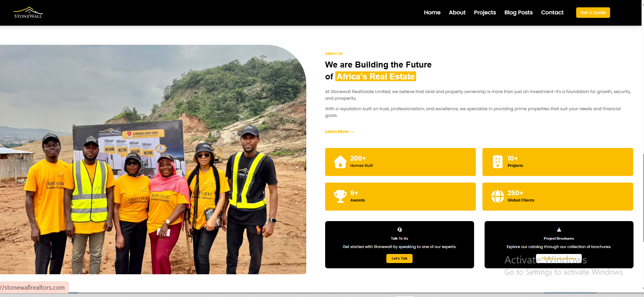
Task: Go to the About page
Action: pyautogui.click(x=457, y=13)
